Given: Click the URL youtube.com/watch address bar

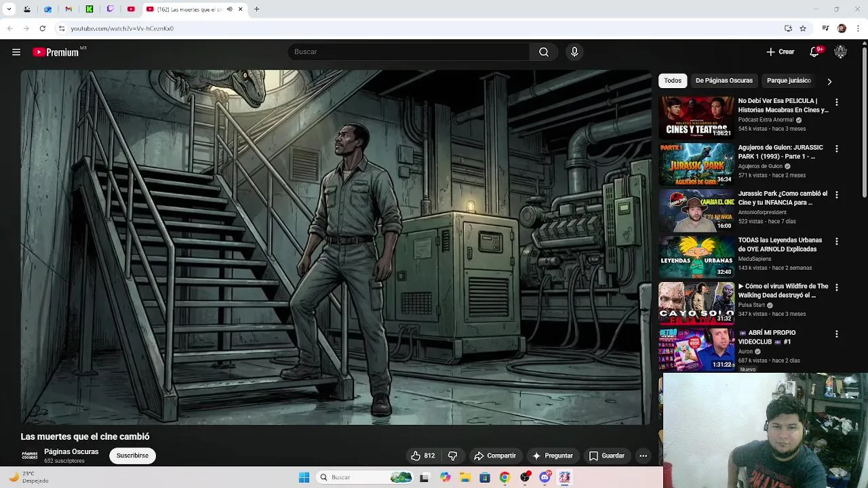Looking at the screenshot, I should click(122, 28).
